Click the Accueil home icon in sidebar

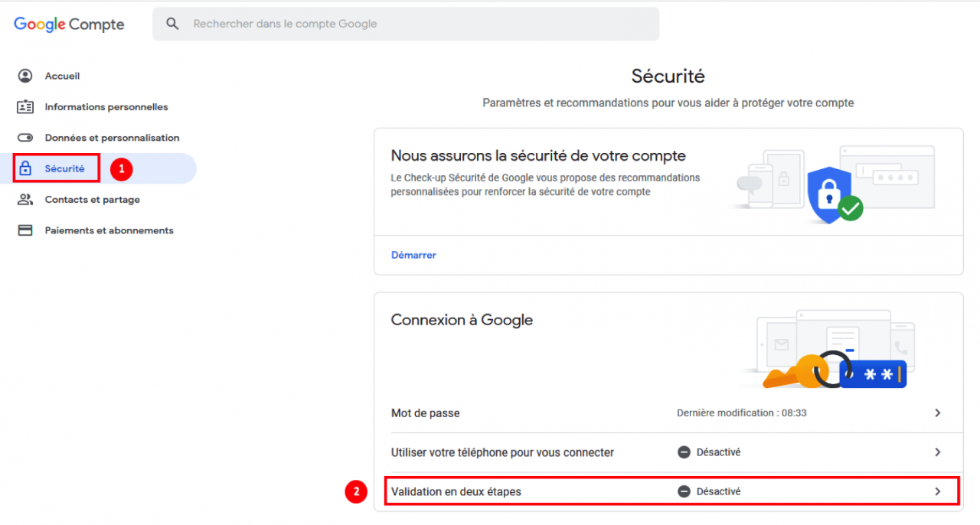(25, 76)
